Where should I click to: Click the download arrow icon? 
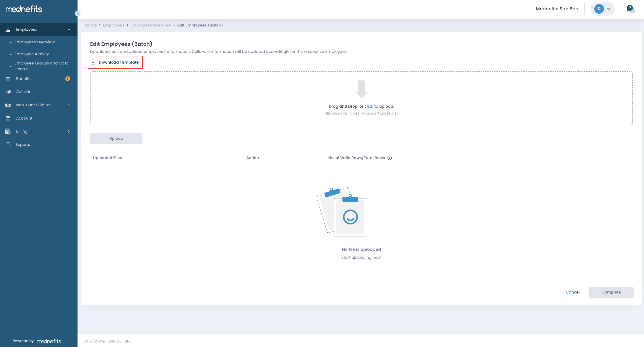click(x=93, y=62)
